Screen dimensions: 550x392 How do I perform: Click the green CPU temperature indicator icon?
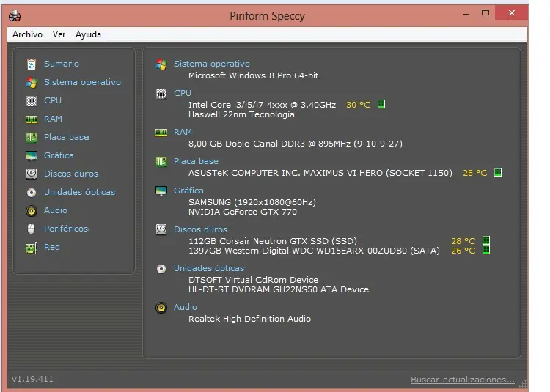381,104
